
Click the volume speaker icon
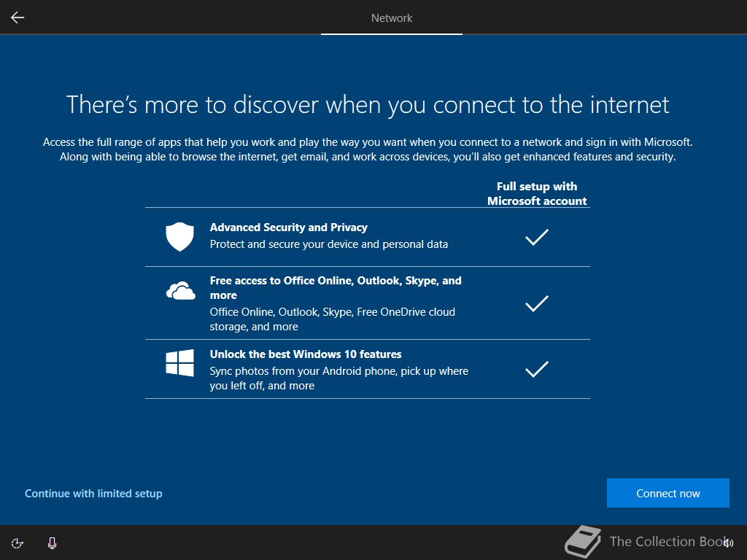[729, 543]
